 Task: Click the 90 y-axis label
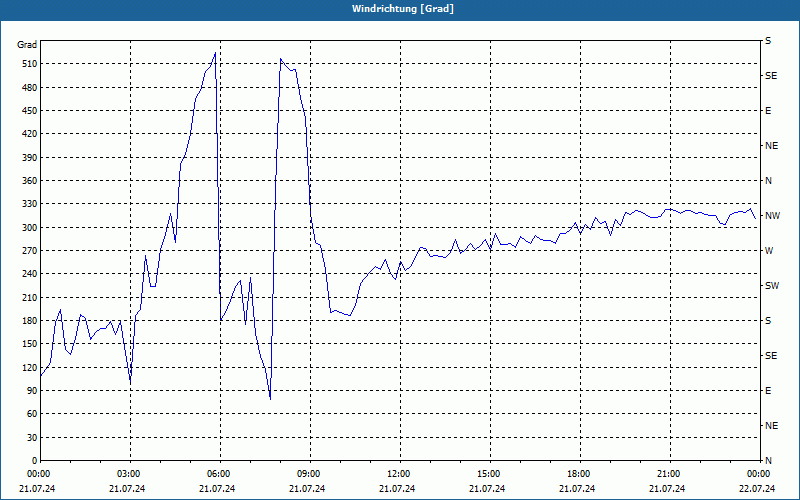click(x=33, y=390)
